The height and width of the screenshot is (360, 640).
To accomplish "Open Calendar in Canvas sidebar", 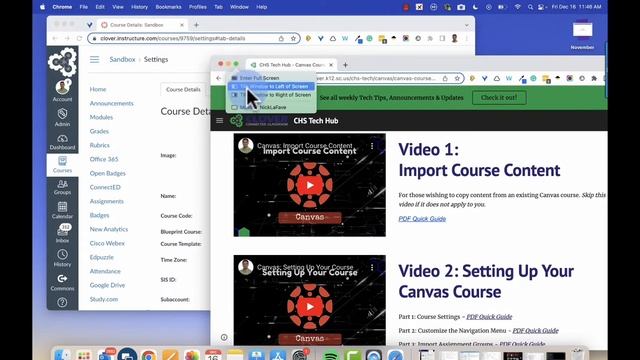I will click(62, 210).
